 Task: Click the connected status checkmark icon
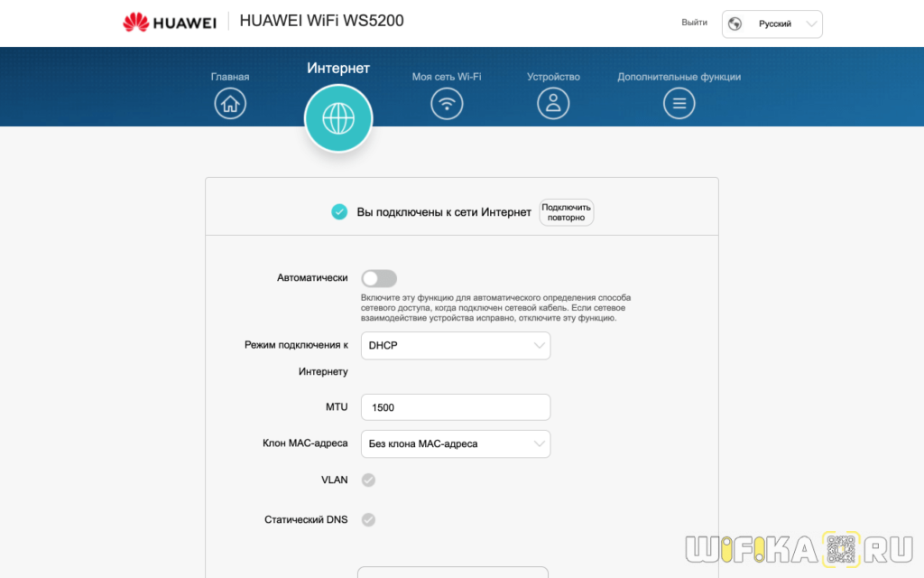click(339, 212)
